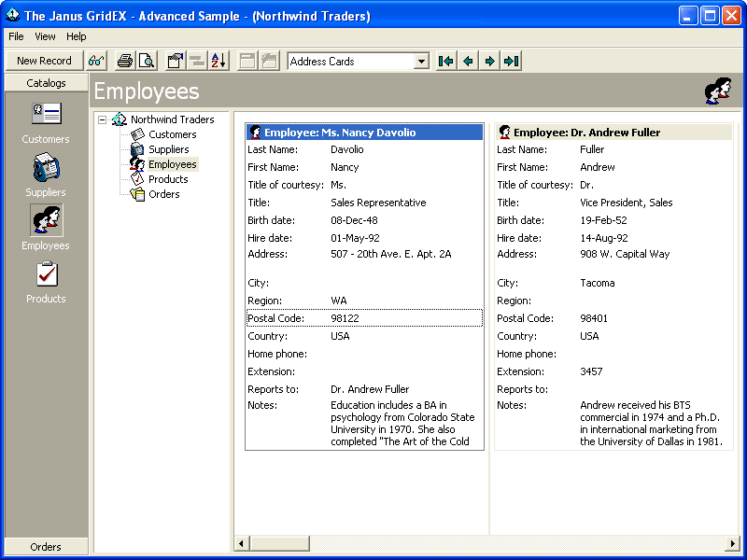Click the printer icon to print
Viewport: 747px width, 560px height.
click(125, 61)
